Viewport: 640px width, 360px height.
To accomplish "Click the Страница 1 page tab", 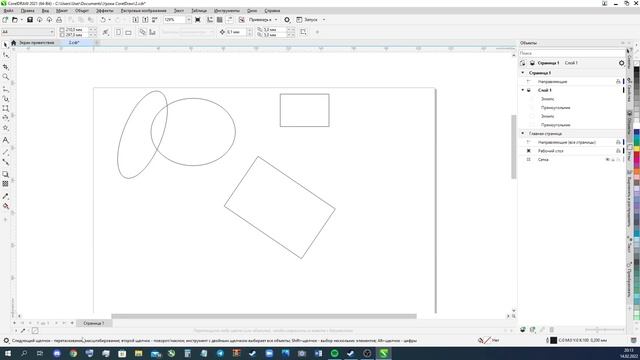I will coord(93,323).
